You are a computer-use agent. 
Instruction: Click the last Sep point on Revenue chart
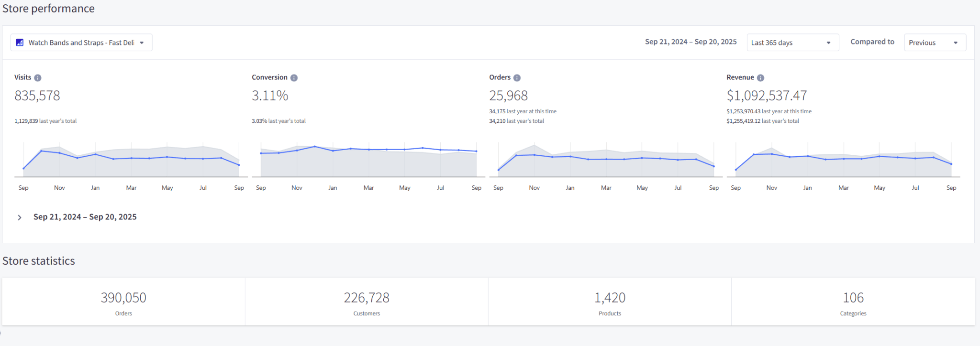(951, 164)
